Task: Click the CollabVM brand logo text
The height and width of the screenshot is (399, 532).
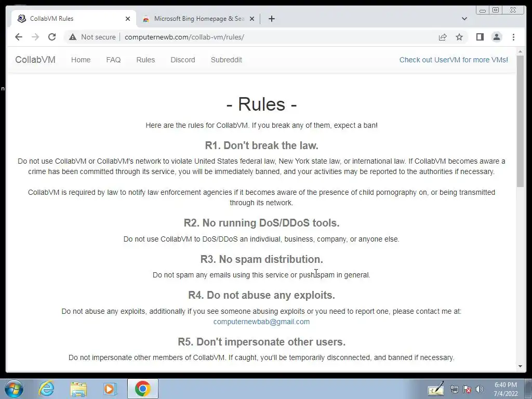Action: pyautogui.click(x=35, y=60)
